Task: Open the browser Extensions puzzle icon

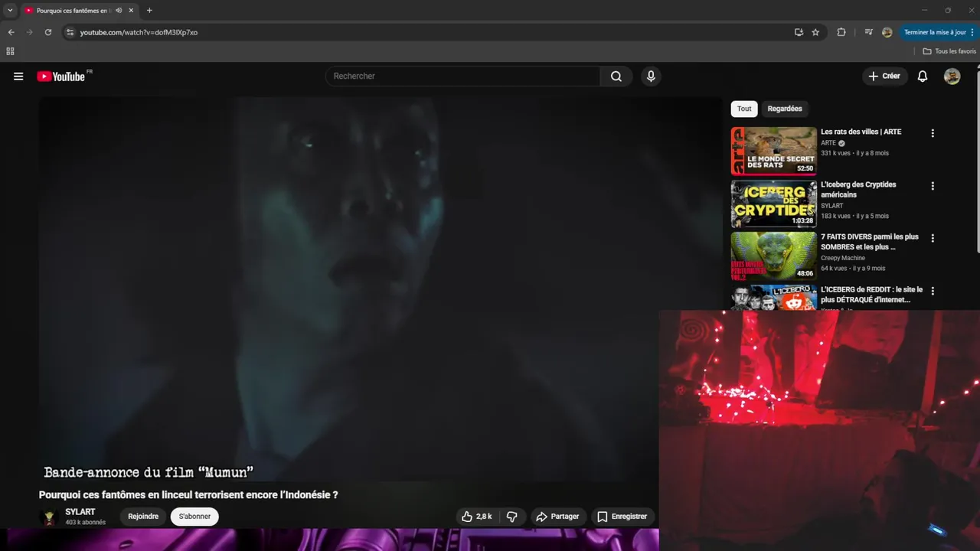Action: 841,32
